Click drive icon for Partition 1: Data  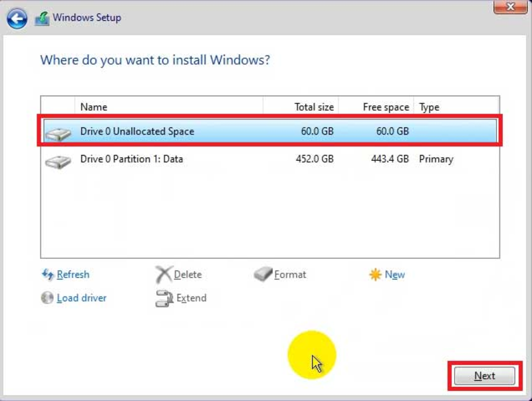59,162
